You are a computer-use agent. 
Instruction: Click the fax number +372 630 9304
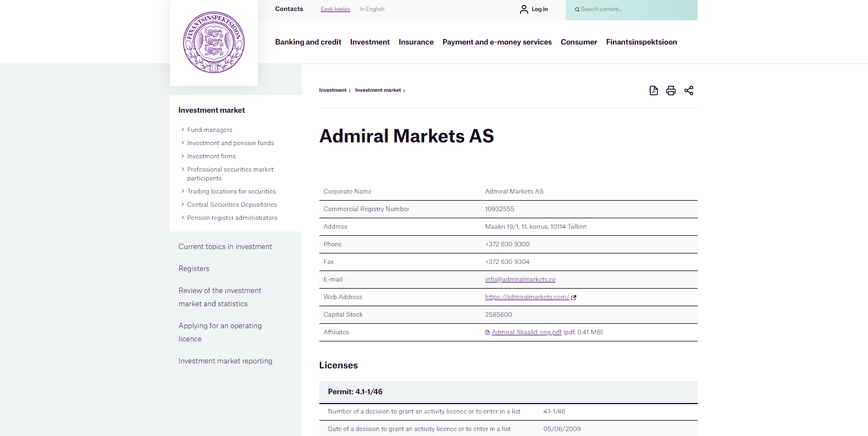507,262
